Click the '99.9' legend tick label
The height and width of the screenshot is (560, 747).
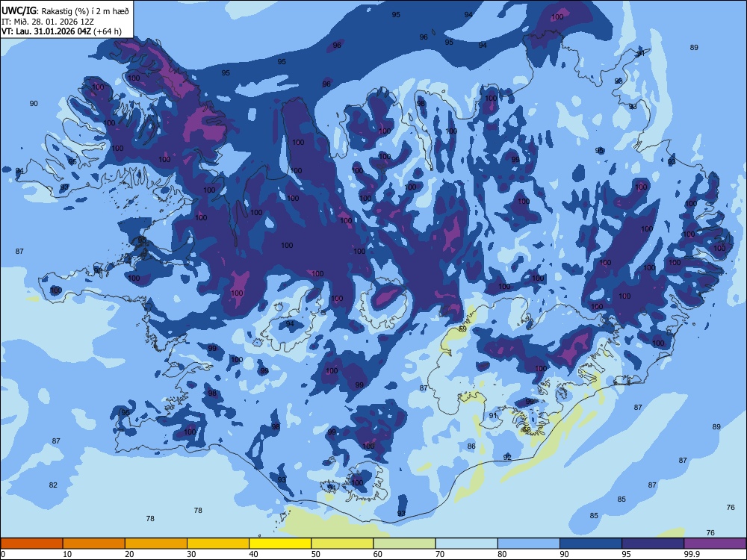[692, 554]
